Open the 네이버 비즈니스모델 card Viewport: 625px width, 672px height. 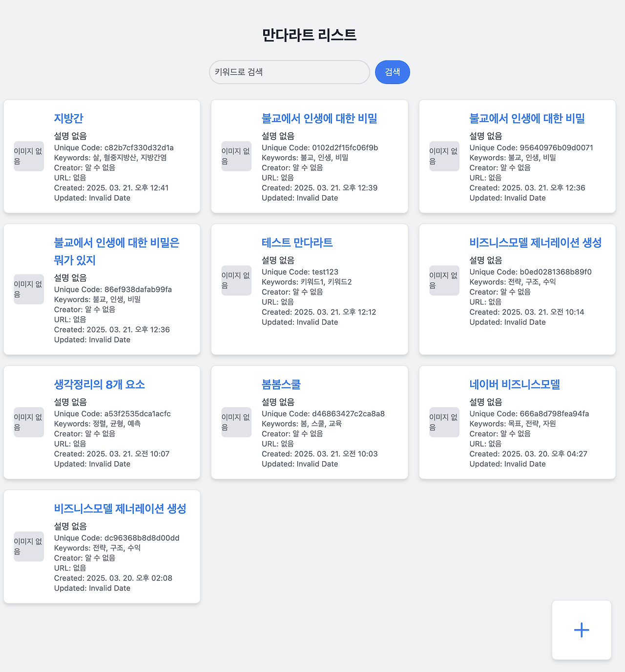pyautogui.click(x=515, y=385)
